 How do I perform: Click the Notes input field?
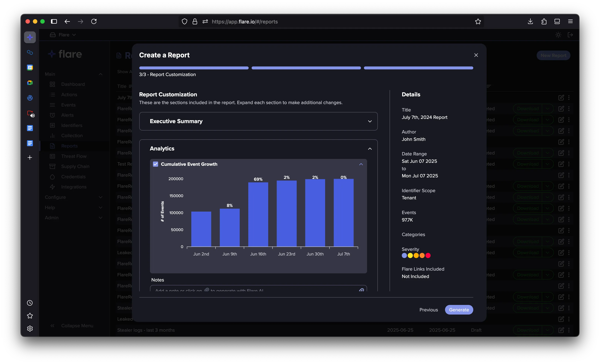tap(258, 289)
